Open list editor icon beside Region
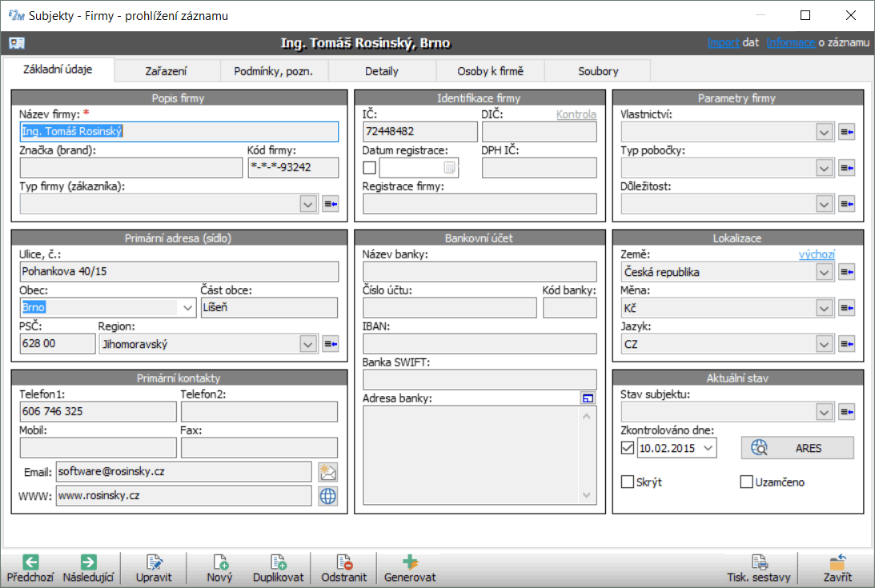Viewport: 875px width, 588px height. point(331,344)
